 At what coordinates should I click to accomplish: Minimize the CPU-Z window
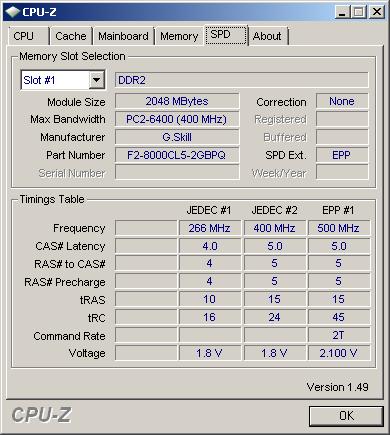[x=342, y=12]
